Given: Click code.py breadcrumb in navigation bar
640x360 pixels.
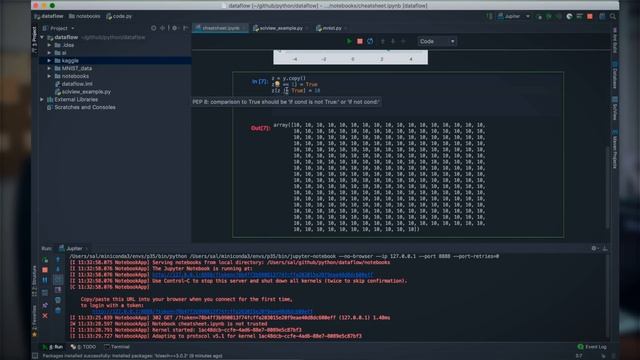Looking at the screenshot, I should pos(120,16).
